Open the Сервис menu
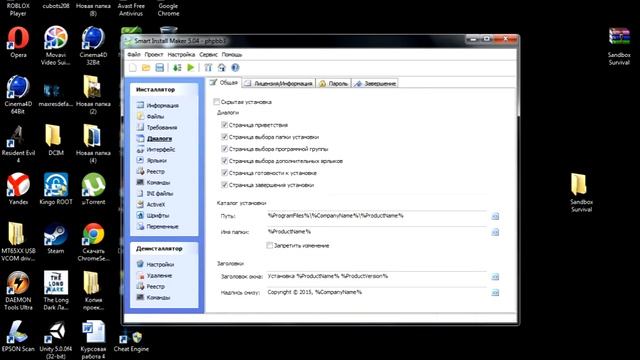The width and height of the screenshot is (640, 360). tap(208, 54)
